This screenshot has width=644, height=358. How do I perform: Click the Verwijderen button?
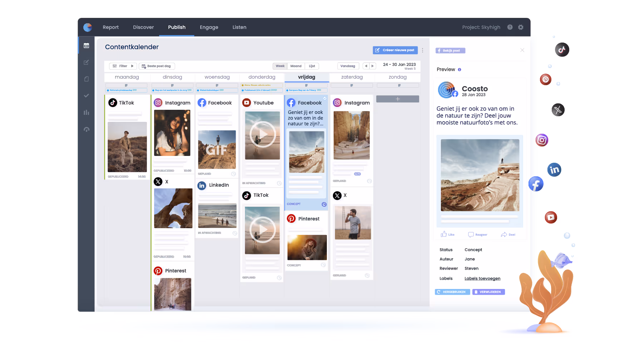point(488,292)
